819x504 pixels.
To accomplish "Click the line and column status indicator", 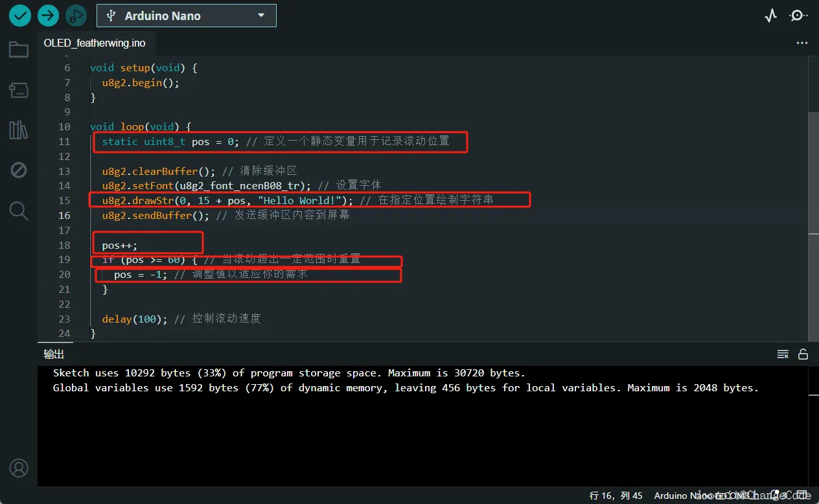I will coord(616,496).
